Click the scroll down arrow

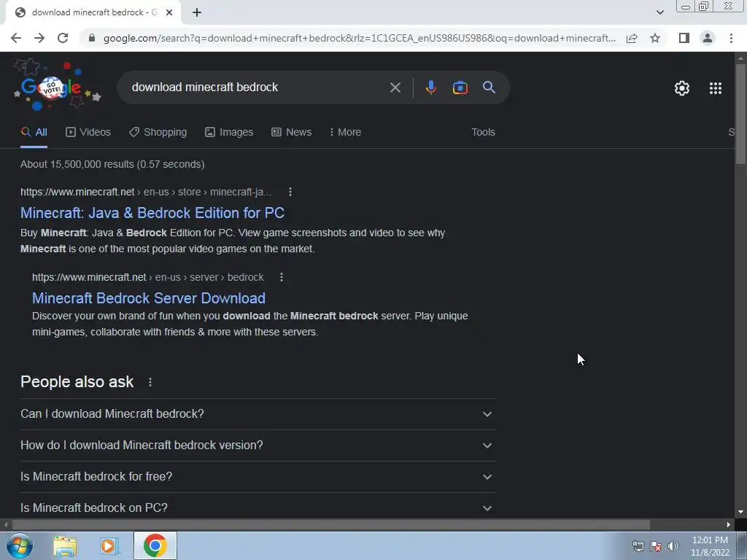(x=740, y=512)
